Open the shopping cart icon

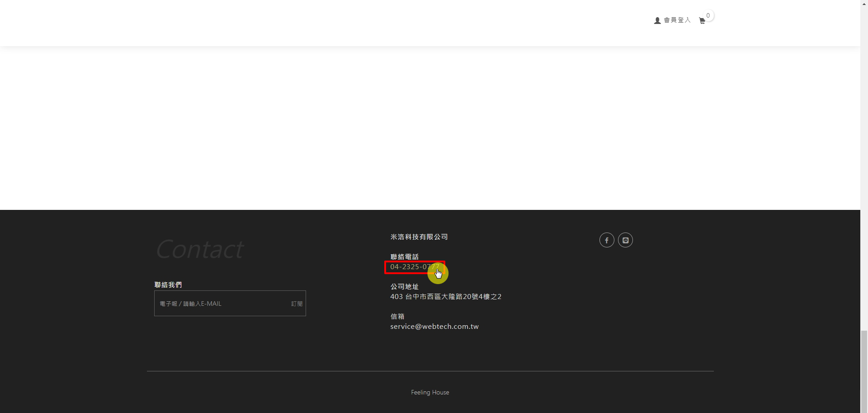click(702, 21)
